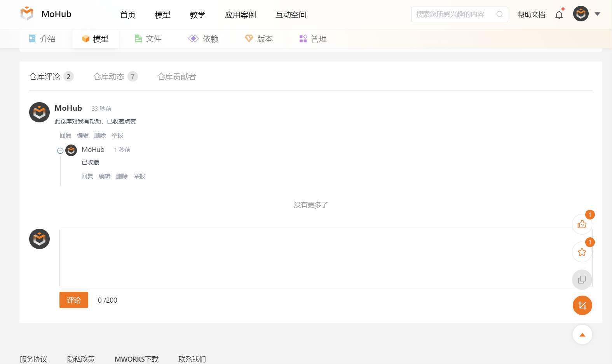This screenshot has height=364, width=612.
Task: Open notifications bell icon
Action: point(559,15)
